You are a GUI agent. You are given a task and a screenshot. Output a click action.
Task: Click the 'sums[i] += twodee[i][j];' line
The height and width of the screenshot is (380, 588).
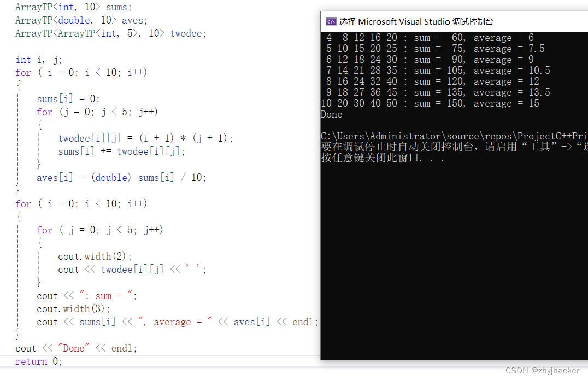point(121,151)
